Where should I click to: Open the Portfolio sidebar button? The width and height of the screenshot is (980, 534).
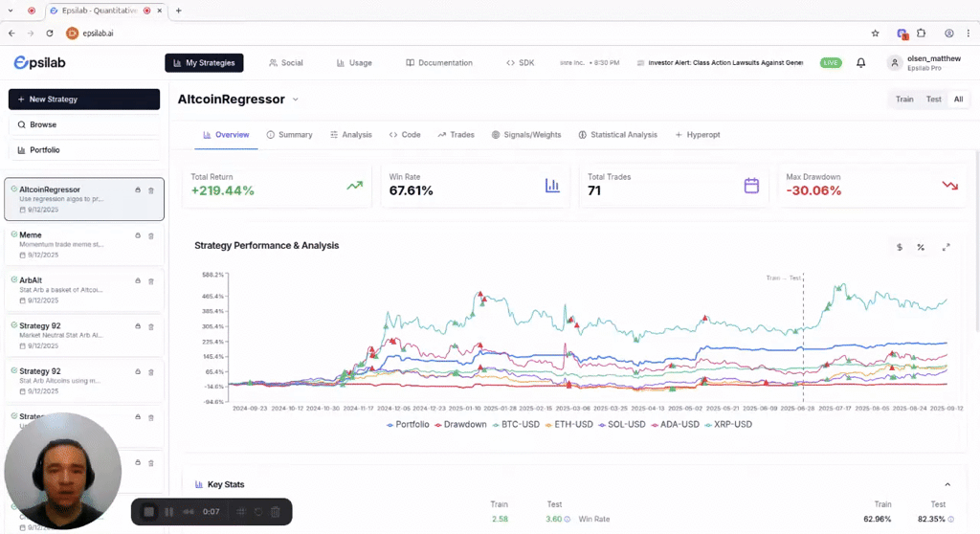point(84,150)
